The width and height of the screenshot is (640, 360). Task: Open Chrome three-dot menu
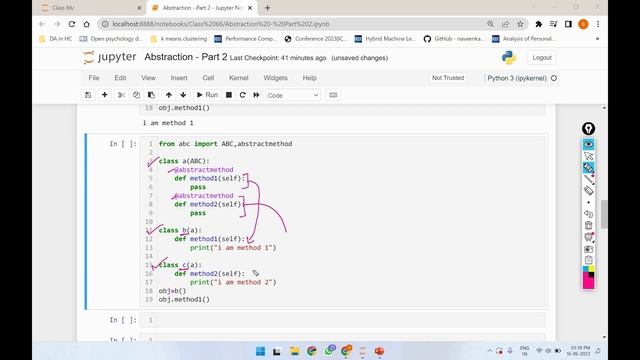[x=598, y=24]
